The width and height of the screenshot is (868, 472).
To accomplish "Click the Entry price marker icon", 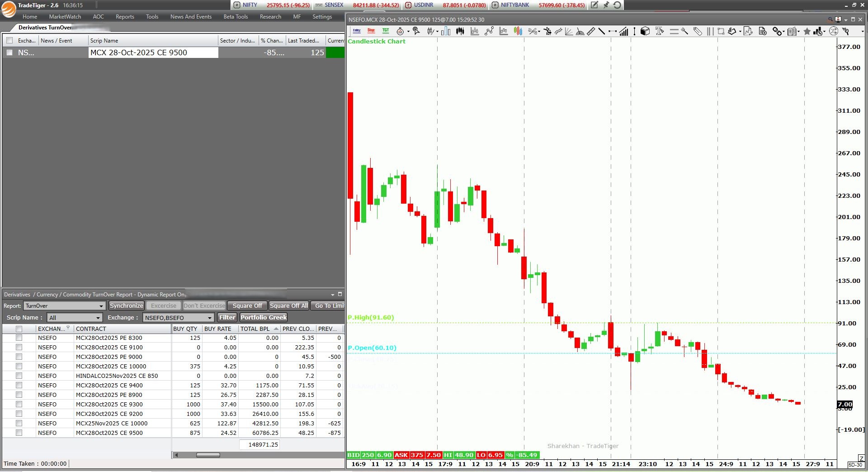I will coord(357,31).
